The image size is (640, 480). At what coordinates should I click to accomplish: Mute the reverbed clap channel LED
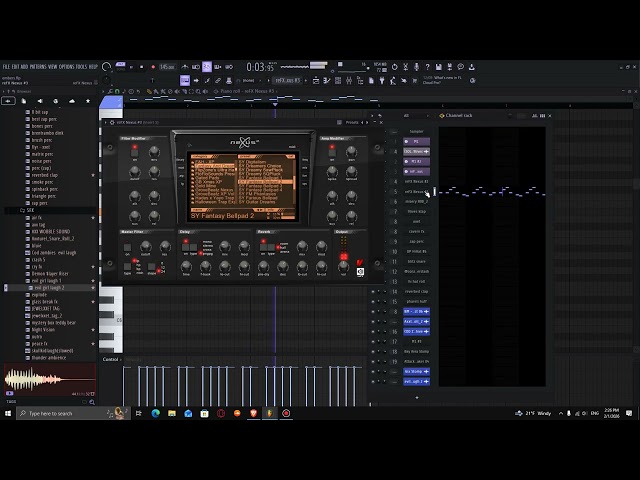373,291
